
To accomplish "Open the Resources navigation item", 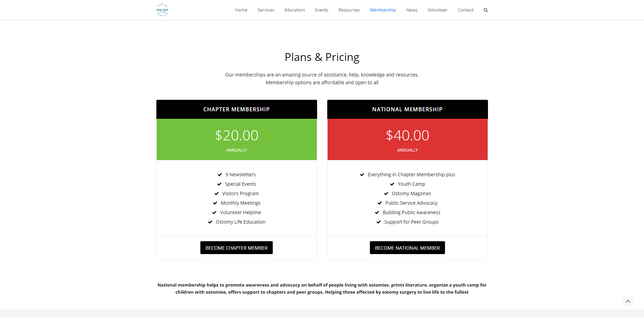I will [x=349, y=10].
